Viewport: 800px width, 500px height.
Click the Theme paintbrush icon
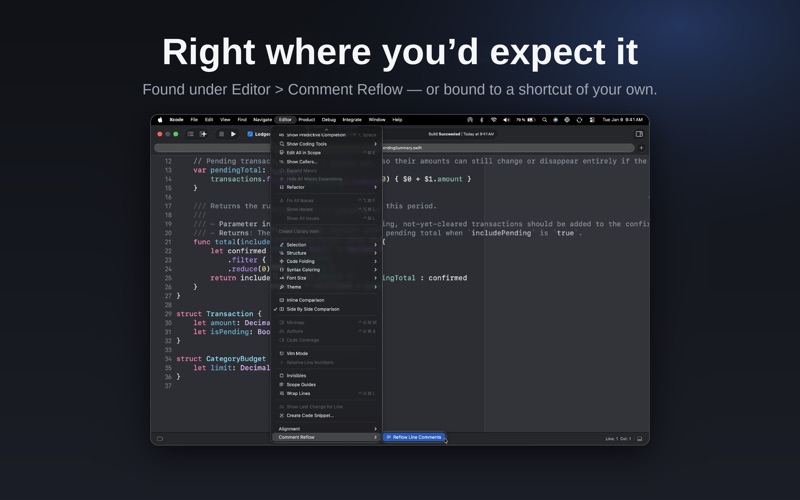[282, 287]
